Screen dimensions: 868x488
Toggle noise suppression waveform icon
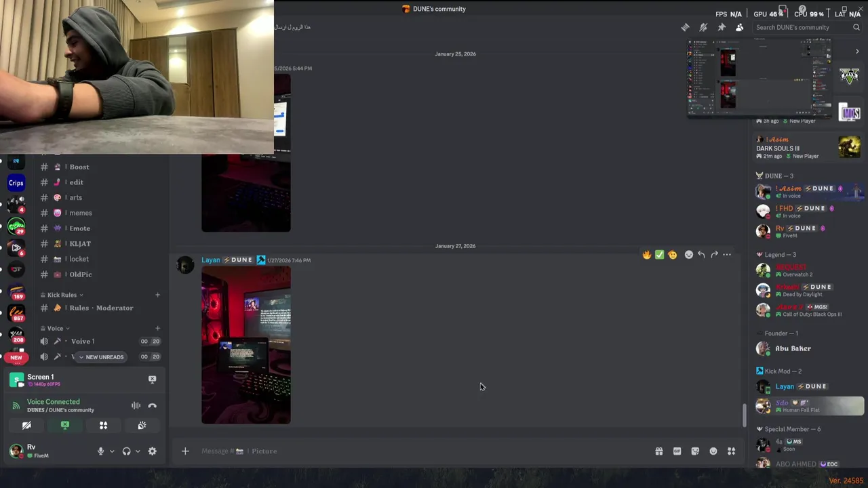point(136,406)
